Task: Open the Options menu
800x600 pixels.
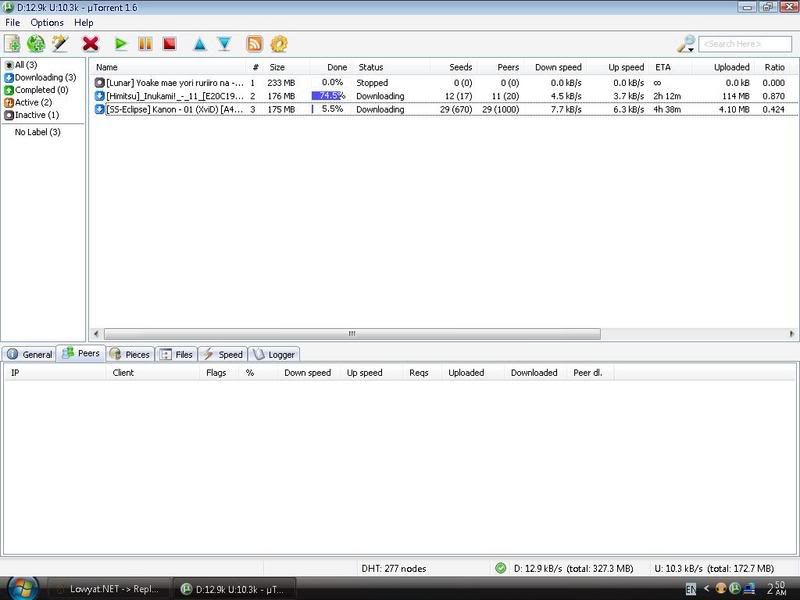Action: pos(47,22)
